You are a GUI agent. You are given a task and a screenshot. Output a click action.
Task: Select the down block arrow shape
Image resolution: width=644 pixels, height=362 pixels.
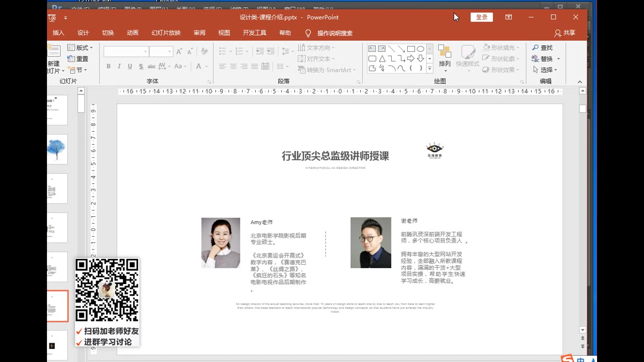[x=420, y=59]
